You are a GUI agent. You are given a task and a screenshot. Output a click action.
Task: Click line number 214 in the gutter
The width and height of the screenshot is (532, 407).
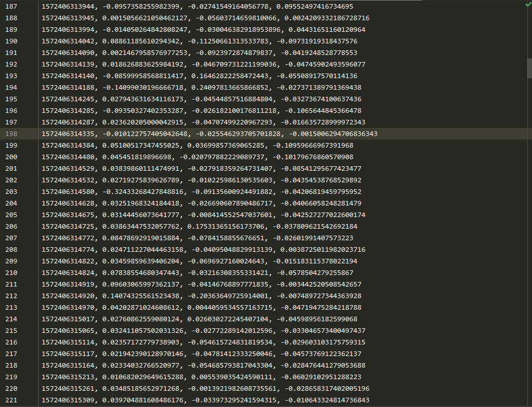pyautogui.click(x=11, y=319)
